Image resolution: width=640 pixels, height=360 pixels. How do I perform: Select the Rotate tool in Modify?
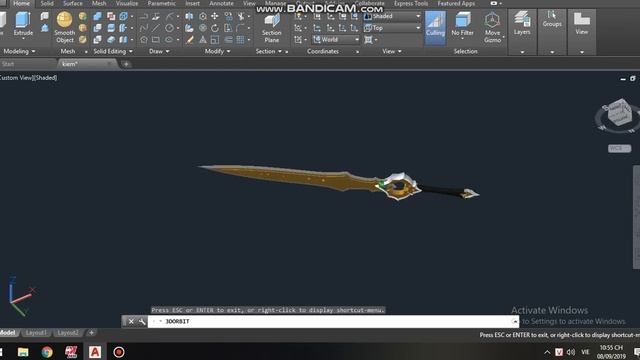215,28
